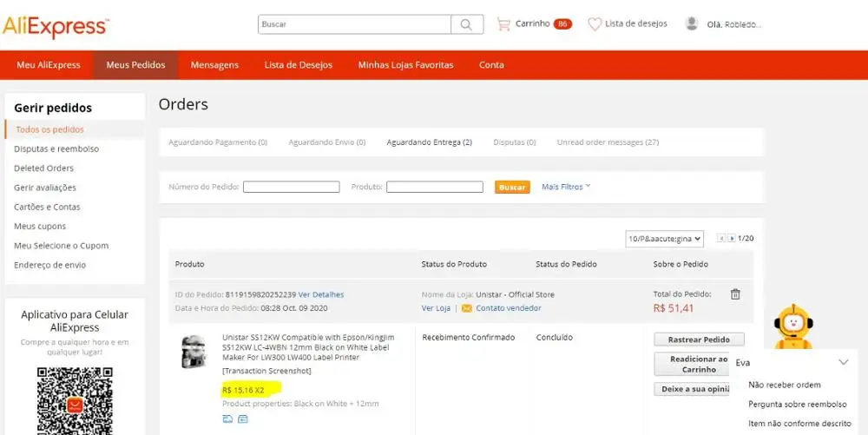Viewport: 868px width, 435px height.
Task: Open Conta tab
Action: [x=491, y=65]
